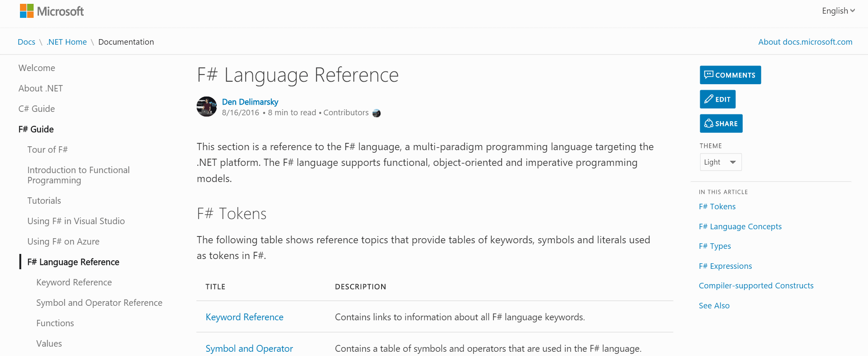Open Keyword Reference in the sidebar

click(x=74, y=282)
